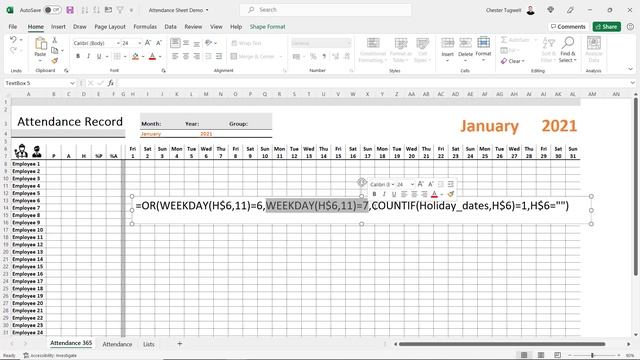Viewport: 640px width, 360px height.
Task: Click the Copy icon in Clipboard group
Action: tap(55, 50)
